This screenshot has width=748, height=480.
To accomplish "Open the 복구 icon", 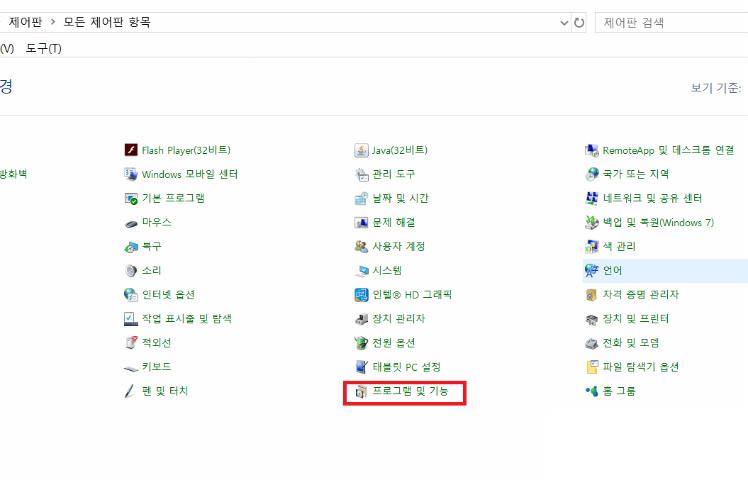I will [x=131, y=247].
